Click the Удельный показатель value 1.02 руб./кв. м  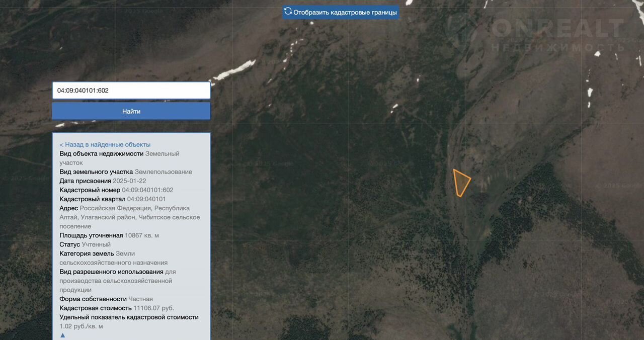click(x=81, y=326)
